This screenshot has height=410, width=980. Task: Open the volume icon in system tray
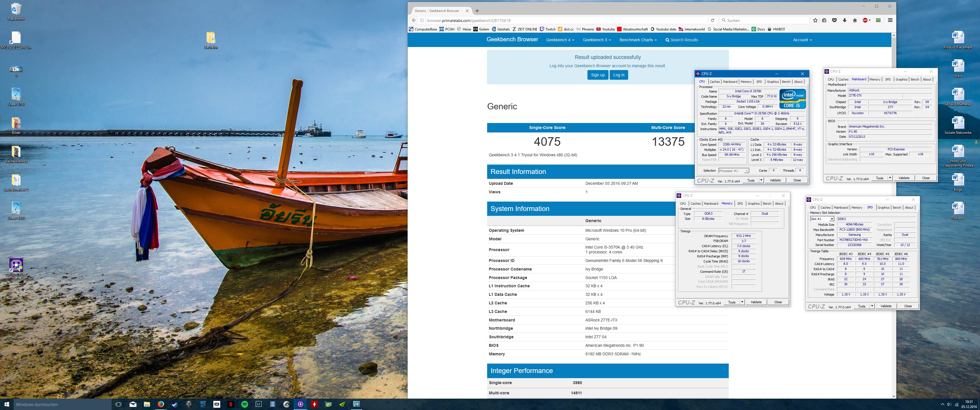(949, 404)
